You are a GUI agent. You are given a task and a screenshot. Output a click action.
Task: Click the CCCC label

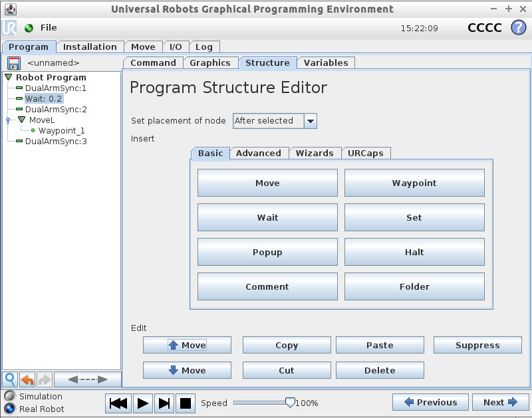click(485, 27)
